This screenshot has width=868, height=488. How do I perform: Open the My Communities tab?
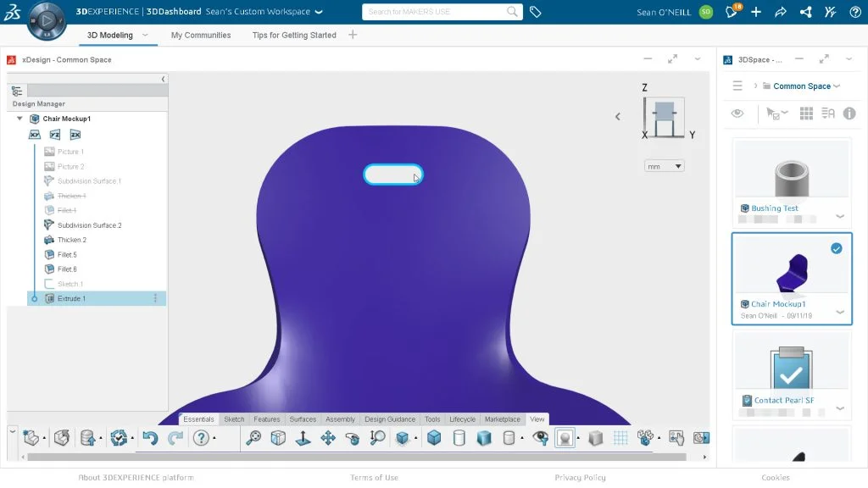tap(201, 35)
